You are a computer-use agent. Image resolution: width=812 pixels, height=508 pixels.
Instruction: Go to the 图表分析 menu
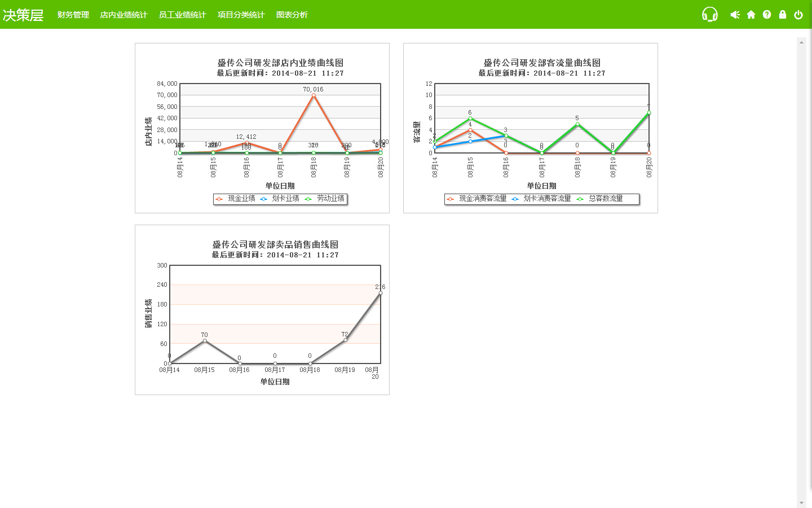pos(292,15)
